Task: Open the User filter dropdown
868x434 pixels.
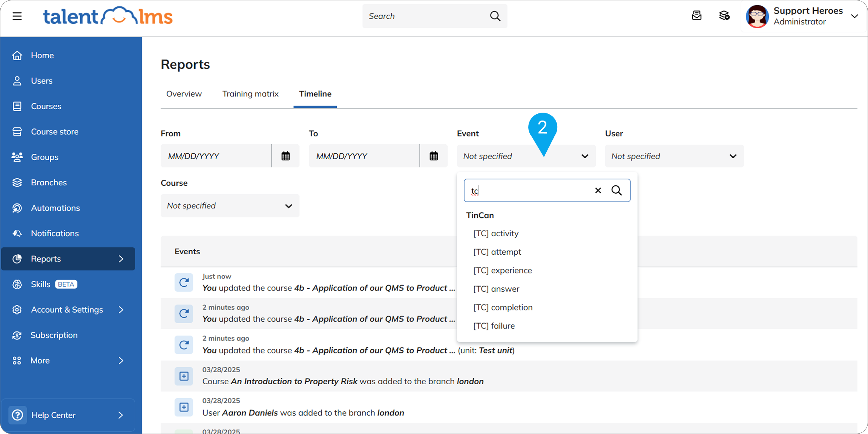Action: (675, 156)
